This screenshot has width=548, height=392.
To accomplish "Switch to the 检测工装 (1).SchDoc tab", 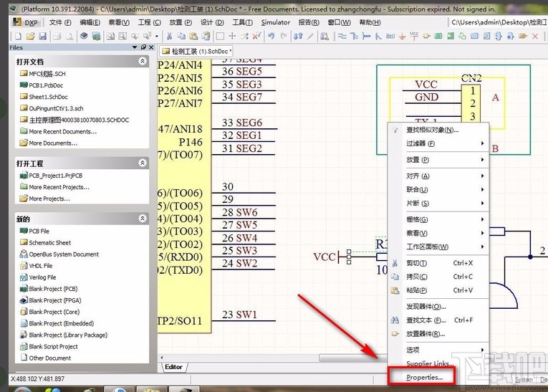I will click(196, 52).
